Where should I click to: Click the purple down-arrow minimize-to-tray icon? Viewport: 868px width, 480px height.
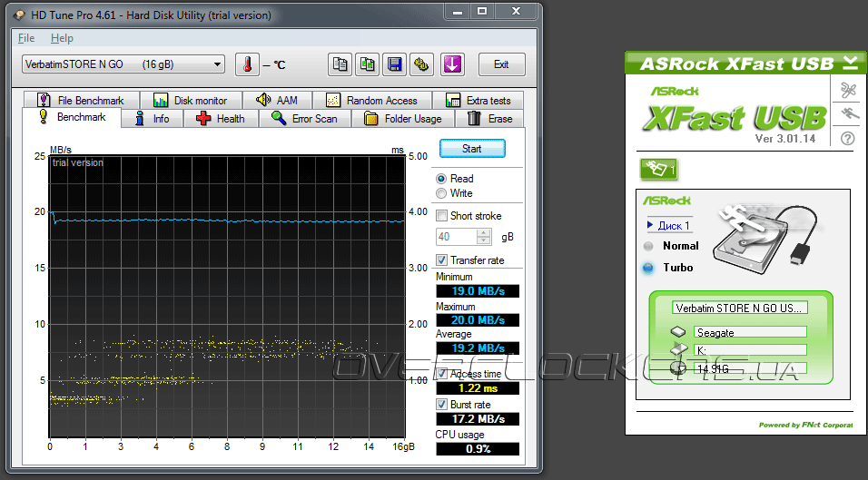tap(452, 64)
